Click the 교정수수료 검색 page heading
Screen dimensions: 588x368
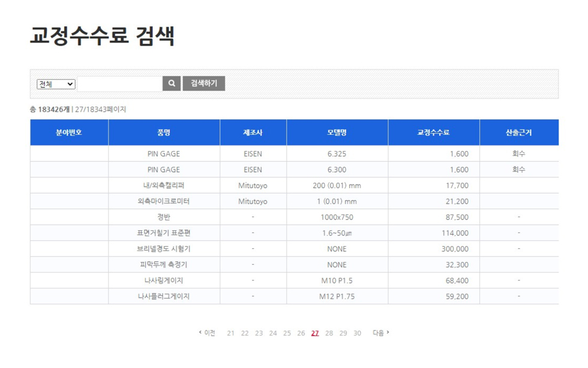pos(102,36)
